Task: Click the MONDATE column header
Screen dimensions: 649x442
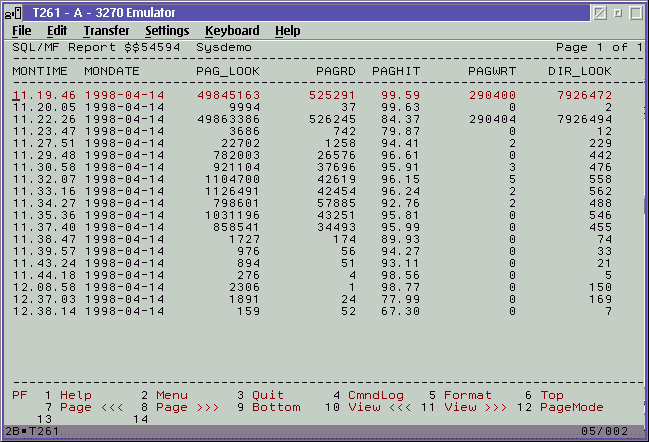Action: click(x=112, y=71)
